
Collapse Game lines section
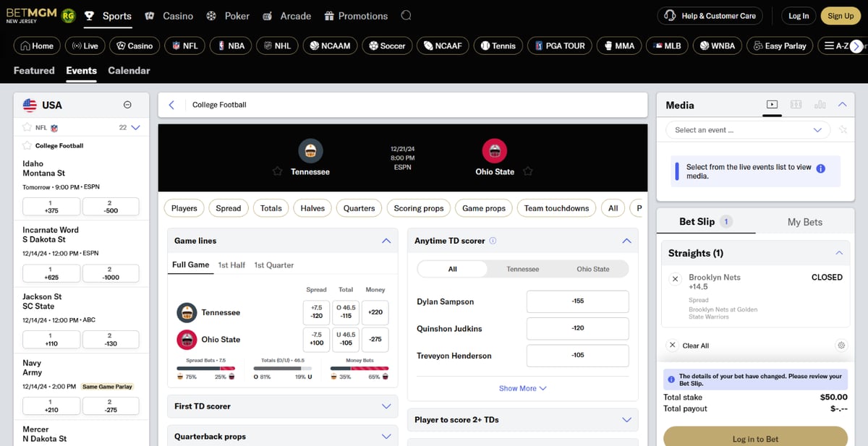(x=386, y=241)
